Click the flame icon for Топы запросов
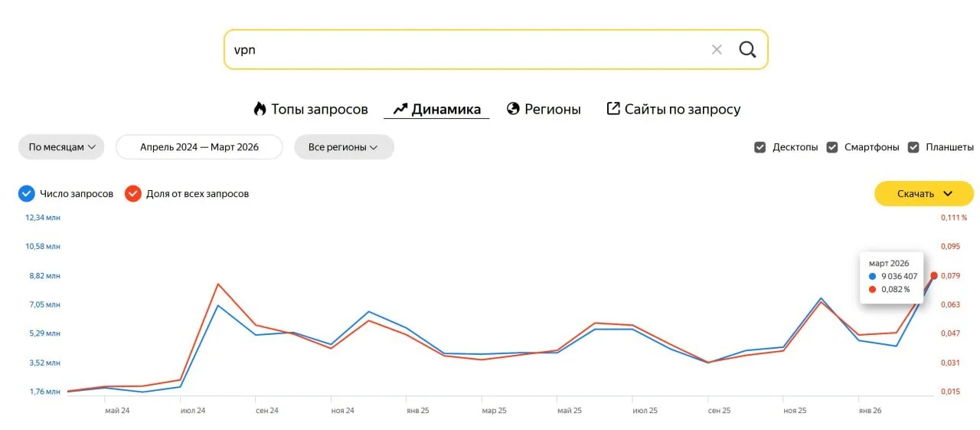The height and width of the screenshot is (430, 980). [x=260, y=109]
